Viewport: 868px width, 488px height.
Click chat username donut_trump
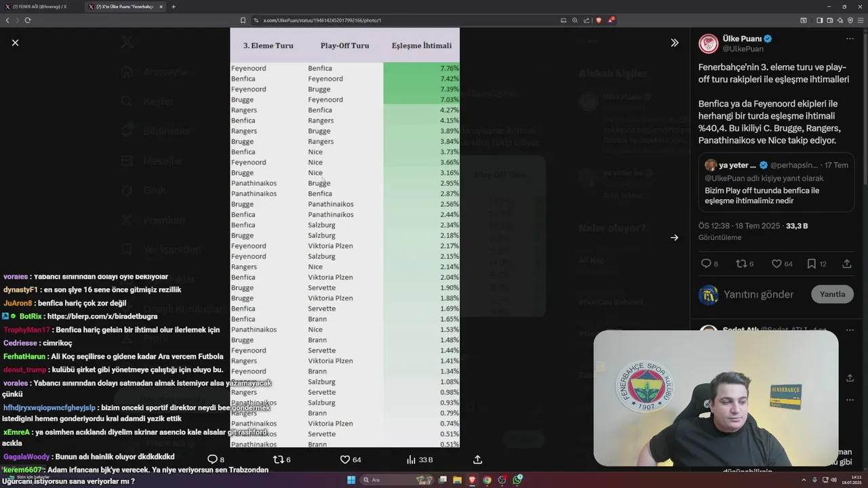pos(24,370)
